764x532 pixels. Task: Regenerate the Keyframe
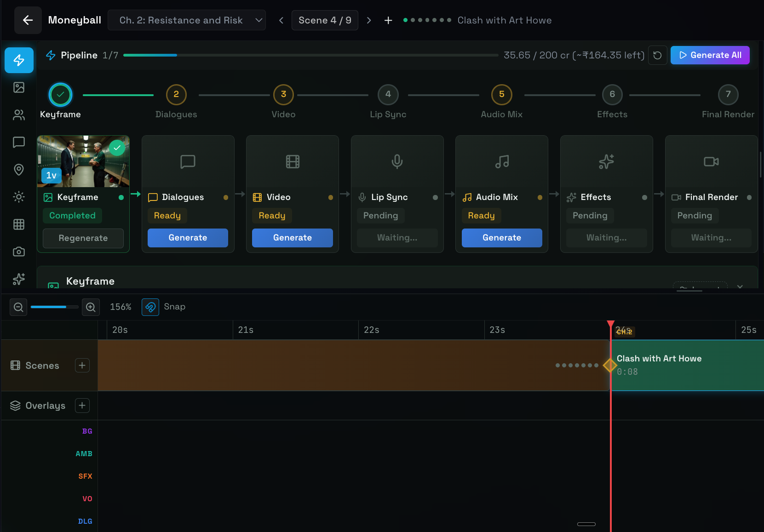pos(83,238)
